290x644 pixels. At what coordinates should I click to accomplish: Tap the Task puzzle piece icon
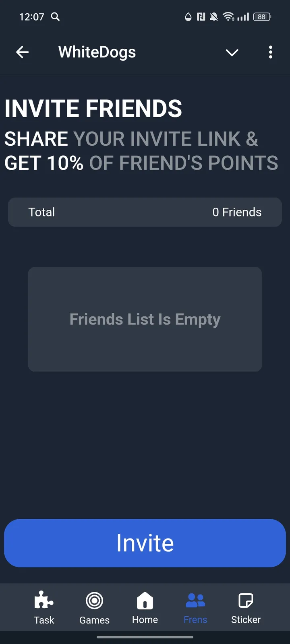point(44,601)
